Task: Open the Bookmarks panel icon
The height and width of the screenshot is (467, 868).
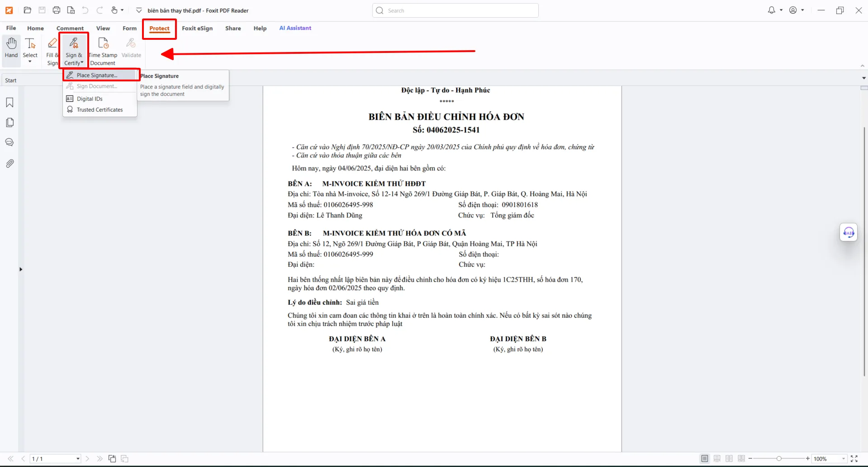Action: [x=9, y=103]
